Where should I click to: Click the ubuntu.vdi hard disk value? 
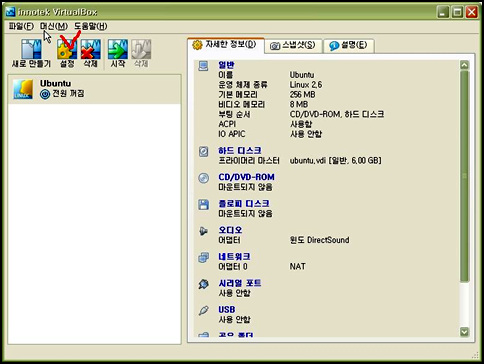(335, 161)
